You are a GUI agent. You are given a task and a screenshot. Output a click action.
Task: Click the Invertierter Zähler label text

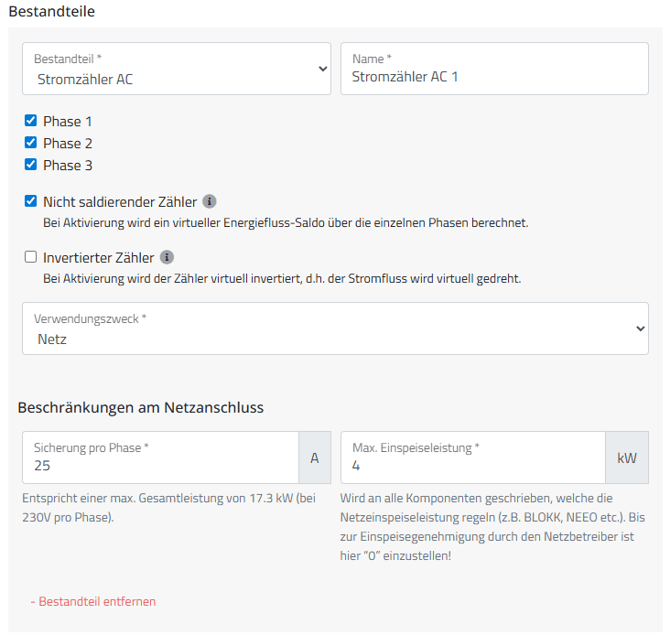[98, 258]
